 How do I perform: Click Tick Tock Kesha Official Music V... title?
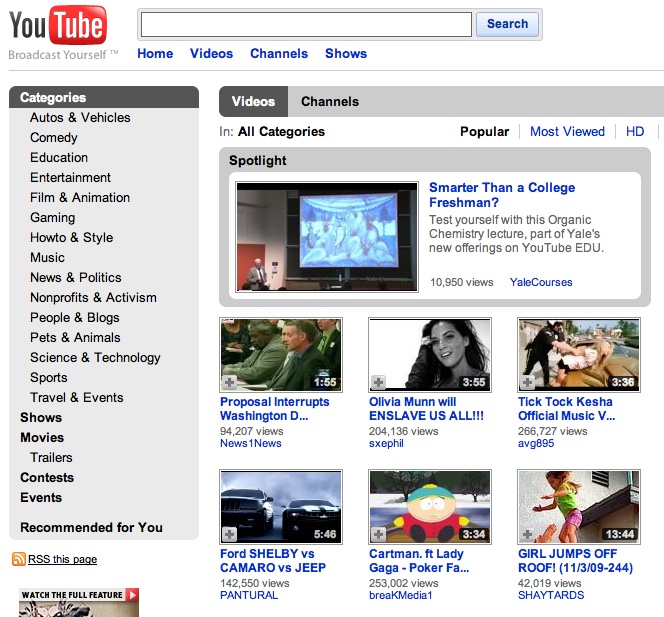coord(566,409)
